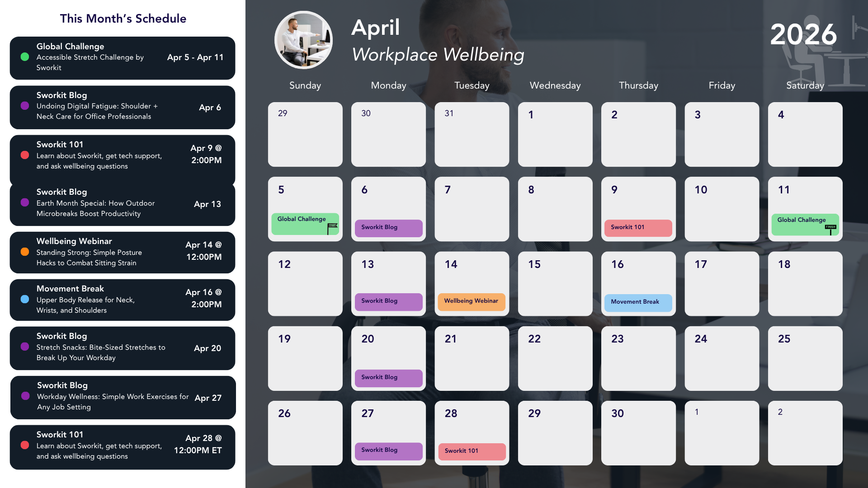This screenshot has width=868, height=488.
Task: Click the red dot beside Sworkit 101 Apr 9
Action: [x=25, y=155]
